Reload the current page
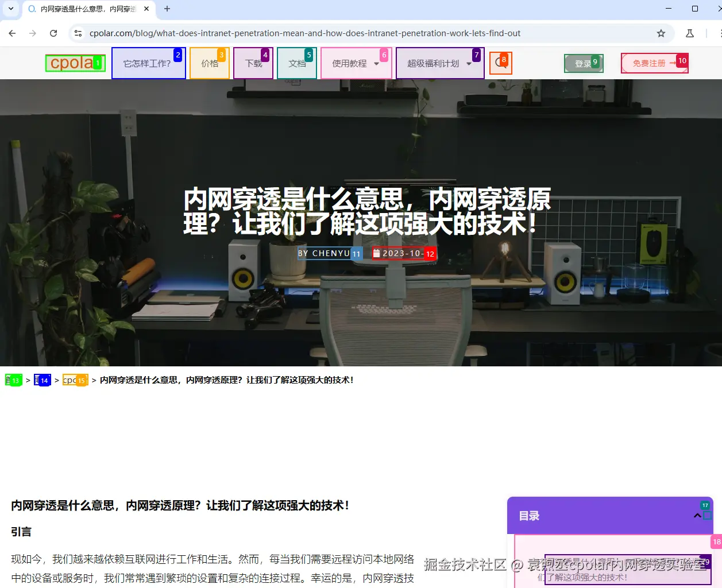 [53, 33]
